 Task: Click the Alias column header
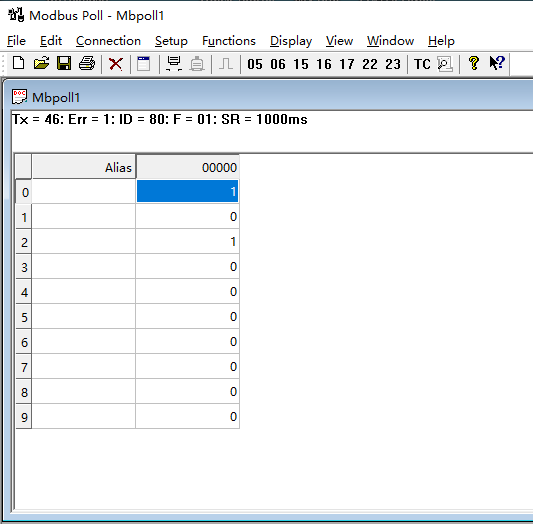(84, 167)
